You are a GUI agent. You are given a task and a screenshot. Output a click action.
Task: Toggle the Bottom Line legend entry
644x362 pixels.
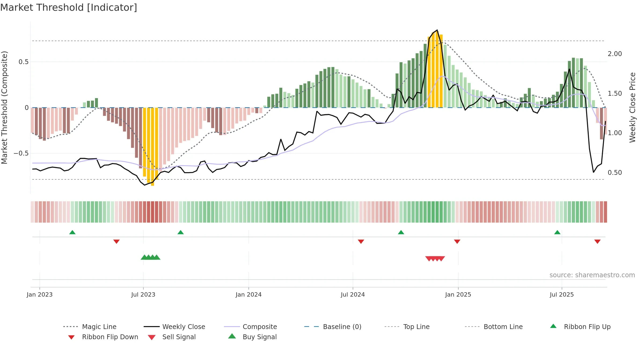click(x=494, y=327)
